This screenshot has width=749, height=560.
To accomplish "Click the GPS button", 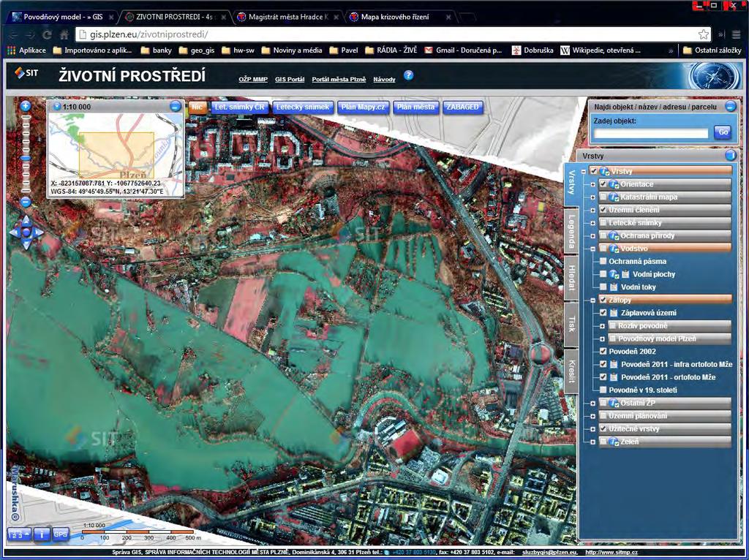I will click(x=60, y=534).
